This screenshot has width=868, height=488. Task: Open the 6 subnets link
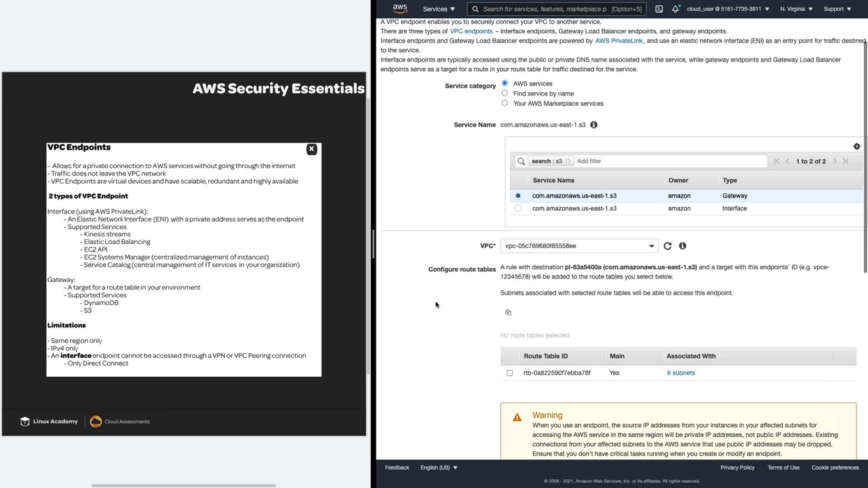(x=681, y=373)
